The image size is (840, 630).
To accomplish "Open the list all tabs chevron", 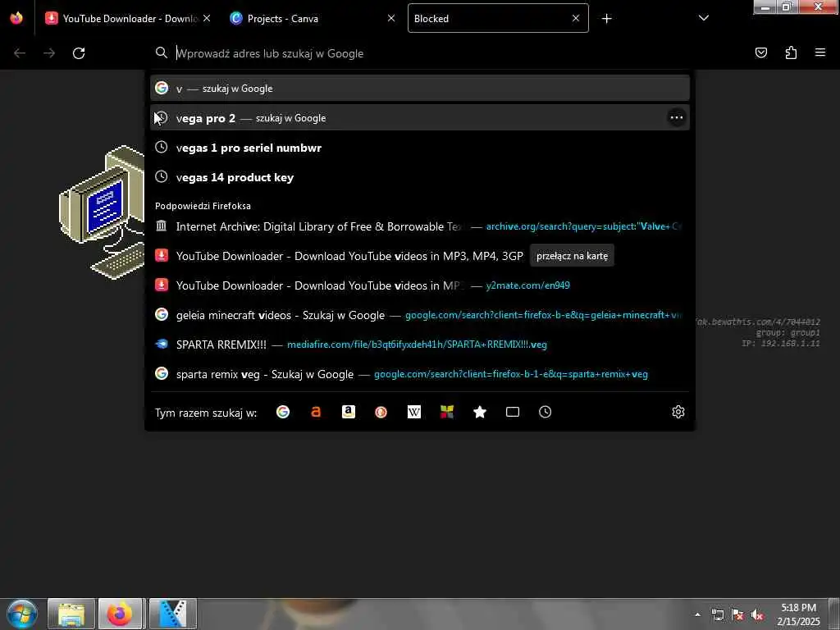I will 704,18.
